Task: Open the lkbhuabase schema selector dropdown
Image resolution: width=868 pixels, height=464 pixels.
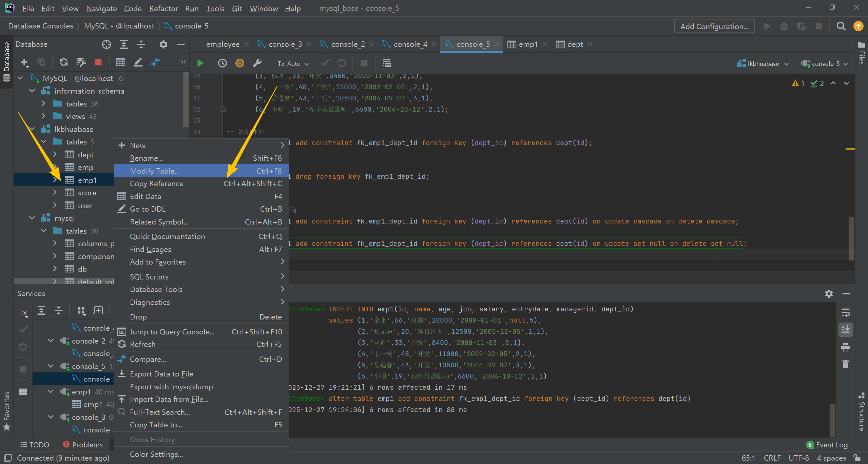Action: [x=763, y=63]
